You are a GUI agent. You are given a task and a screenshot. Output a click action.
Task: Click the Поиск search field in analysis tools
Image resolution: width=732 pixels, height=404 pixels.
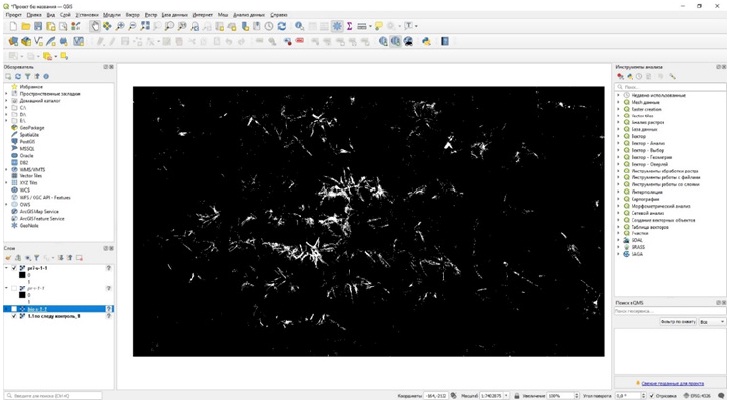[672, 87]
